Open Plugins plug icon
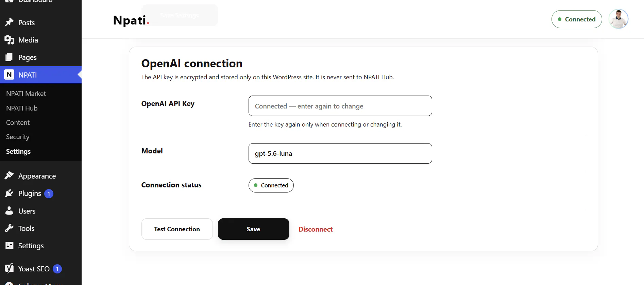The width and height of the screenshot is (644, 285). pos(9,193)
